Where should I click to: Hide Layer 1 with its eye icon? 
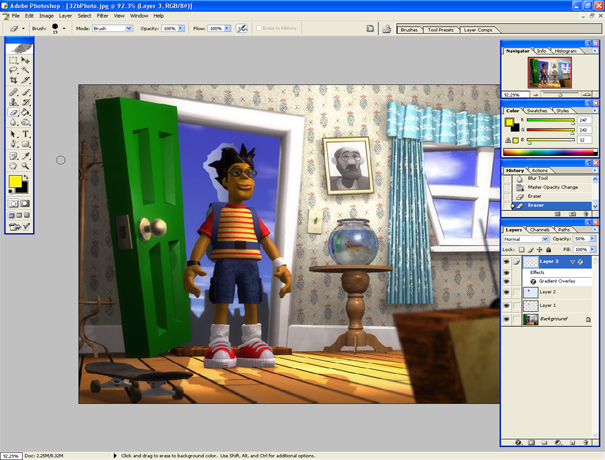pos(506,305)
